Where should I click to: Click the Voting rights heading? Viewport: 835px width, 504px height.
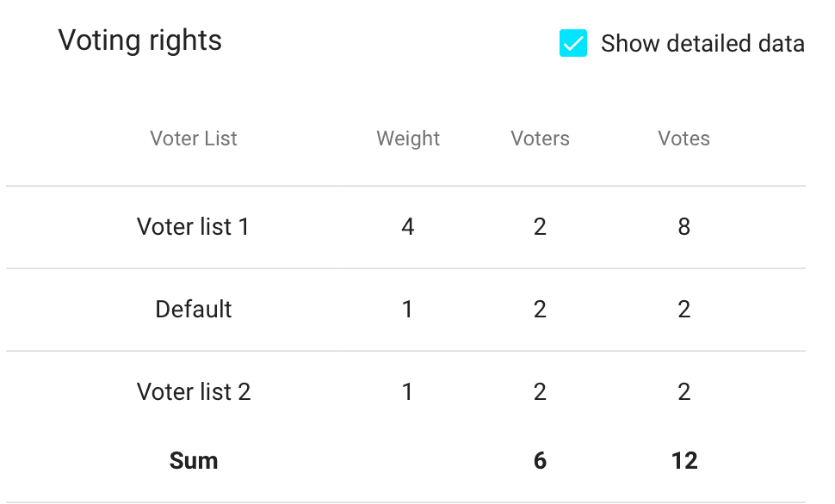tap(140, 40)
